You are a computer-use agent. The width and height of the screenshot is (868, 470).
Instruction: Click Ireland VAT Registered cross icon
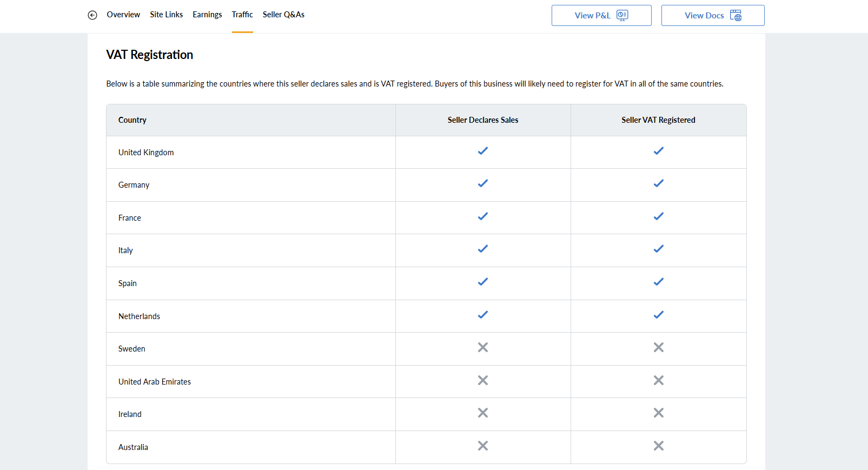(658, 413)
